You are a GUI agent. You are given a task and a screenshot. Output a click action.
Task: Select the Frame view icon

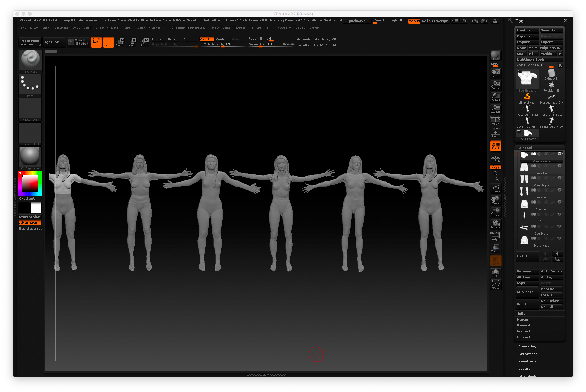click(495, 188)
